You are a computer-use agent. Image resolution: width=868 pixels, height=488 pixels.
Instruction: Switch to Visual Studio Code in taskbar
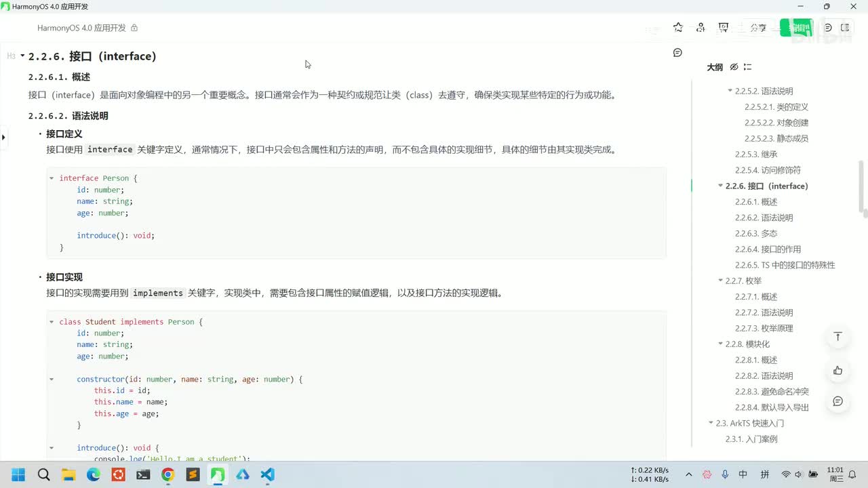(x=267, y=474)
